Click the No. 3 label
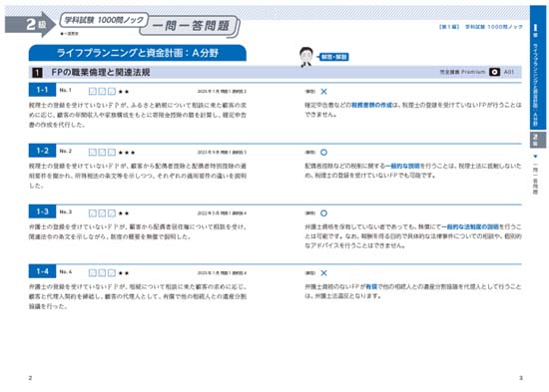The height and width of the screenshot is (392, 549). pyautogui.click(x=66, y=212)
